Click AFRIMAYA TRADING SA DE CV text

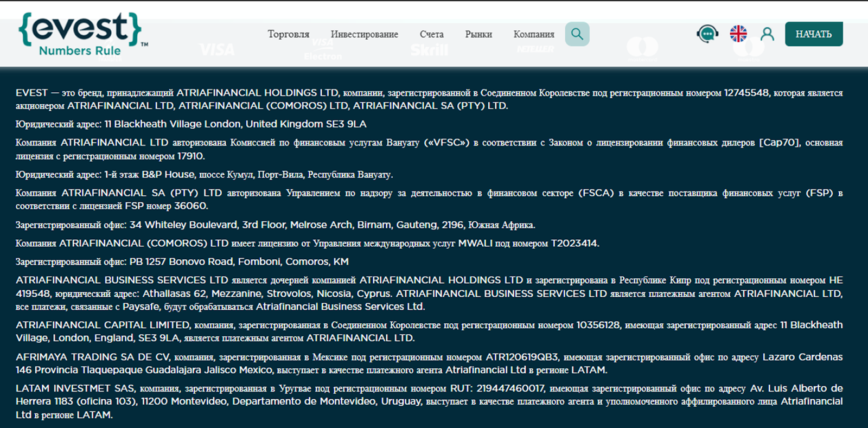pos(93,357)
